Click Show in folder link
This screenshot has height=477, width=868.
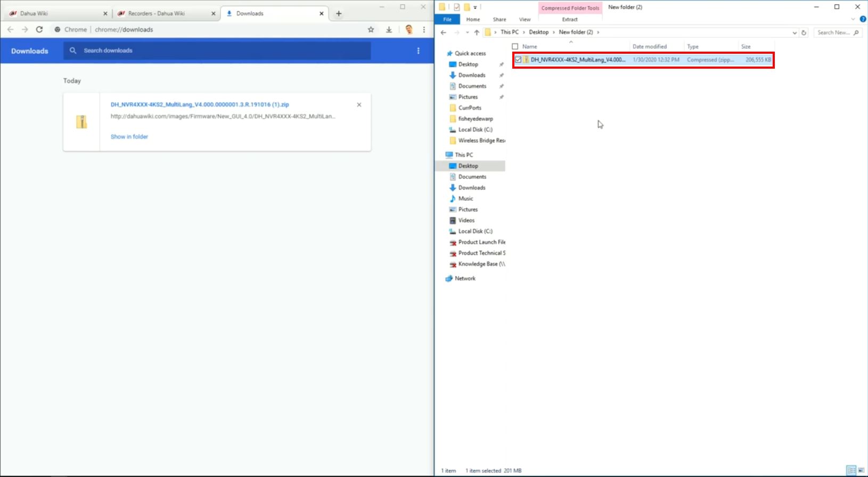129,137
